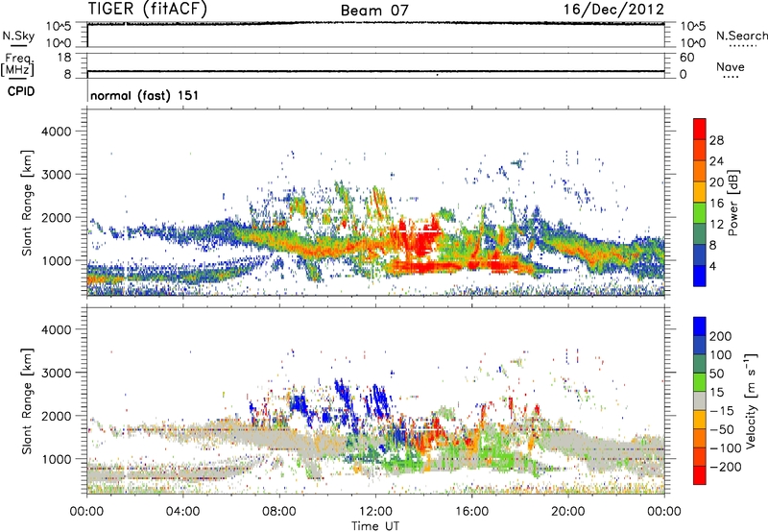Pick the bright blue top segment of velocity colorbar
Screen dimensions: 768x532
(700, 326)
